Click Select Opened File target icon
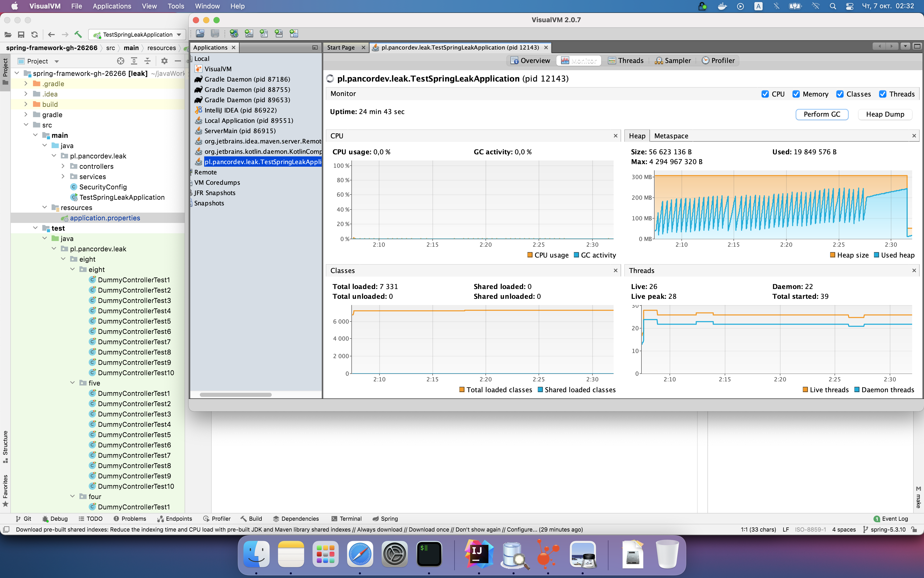 [x=121, y=61]
